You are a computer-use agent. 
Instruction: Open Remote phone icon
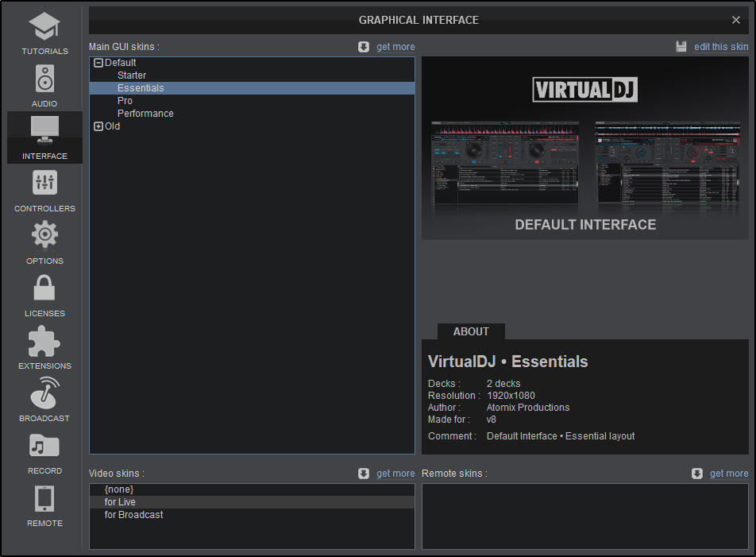tap(44, 498)
